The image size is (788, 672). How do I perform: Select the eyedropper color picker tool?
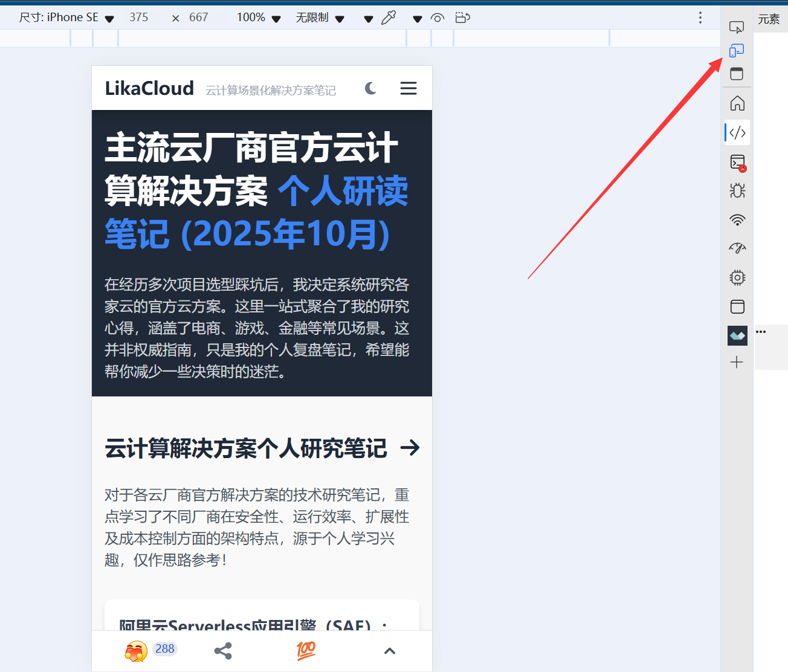tap(389, 18)
